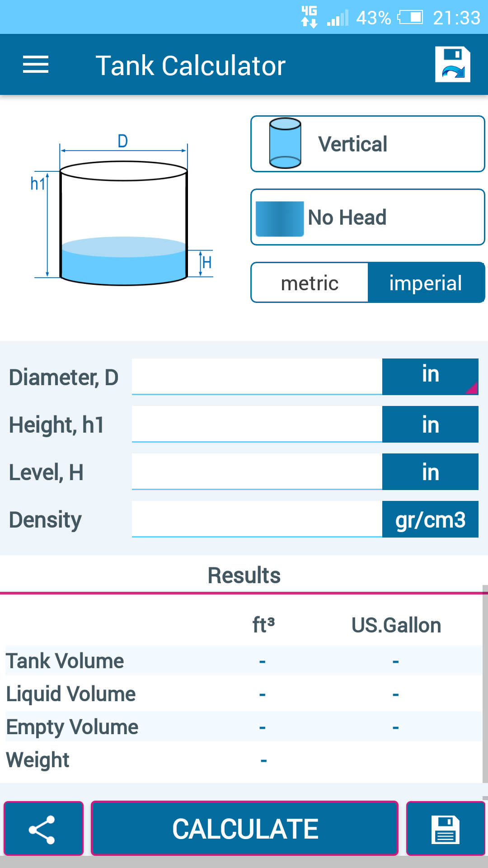Open the hamburger navigation menu
The image size is (488, 868).
(x=36, y=65)
